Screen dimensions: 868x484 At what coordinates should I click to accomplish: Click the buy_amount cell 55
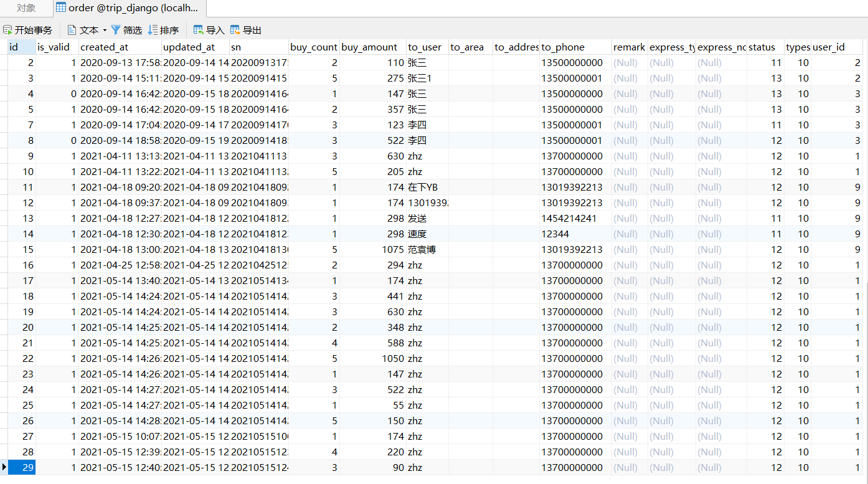click(x=373, y=405)
